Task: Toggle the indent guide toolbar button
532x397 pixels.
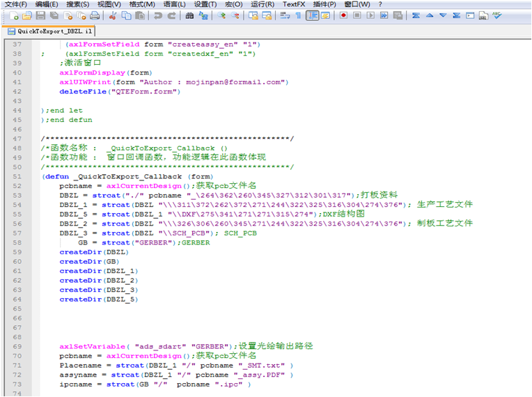Action: [312, 15]
